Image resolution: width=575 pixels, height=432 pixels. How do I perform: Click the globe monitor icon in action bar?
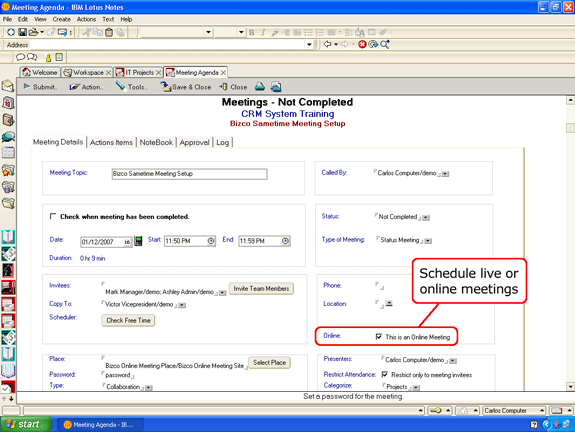click(276, 87)
